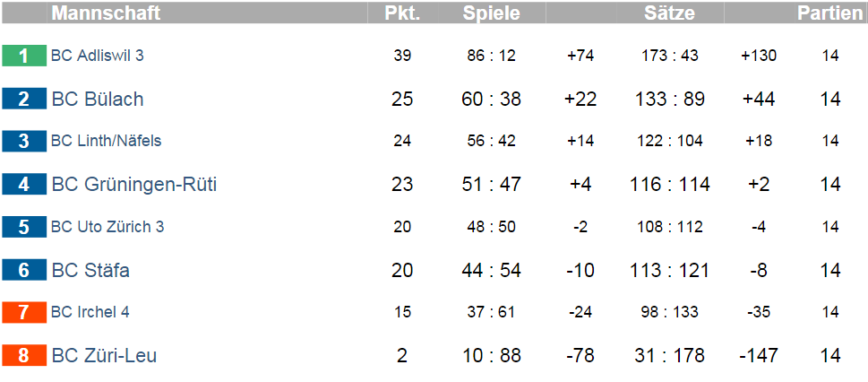The height and width of the screenshot is (382, 868).
Task: Click the orange rank 8 badge
Action: [24, 355]
